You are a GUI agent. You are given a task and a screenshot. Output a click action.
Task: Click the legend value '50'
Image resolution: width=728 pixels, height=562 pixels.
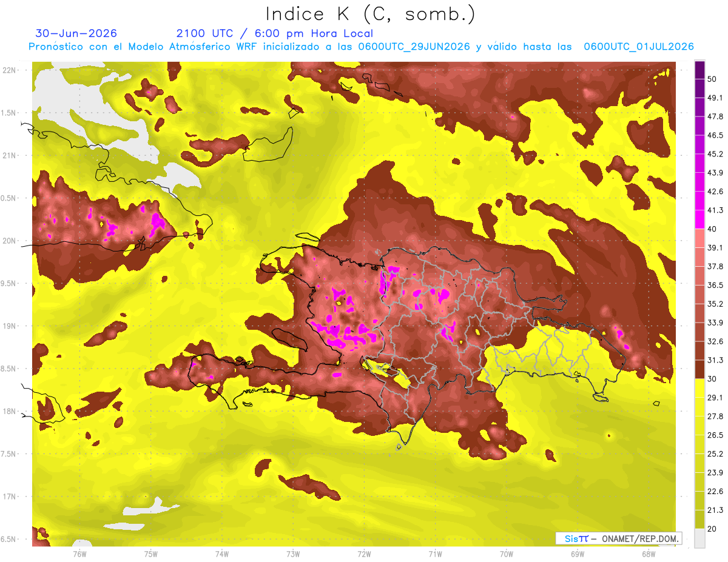[x=713, y=79]
